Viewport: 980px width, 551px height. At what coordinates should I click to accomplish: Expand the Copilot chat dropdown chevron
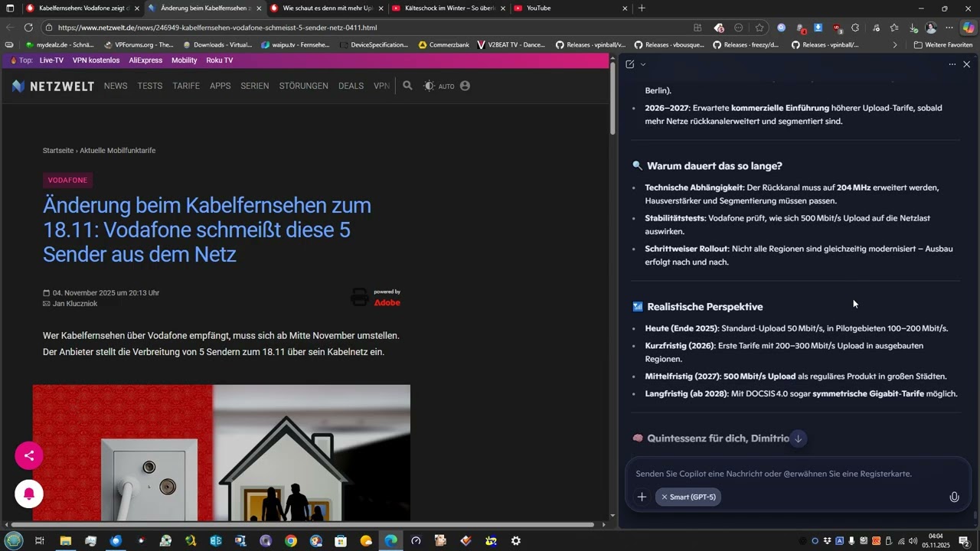[x=642, y=64]
